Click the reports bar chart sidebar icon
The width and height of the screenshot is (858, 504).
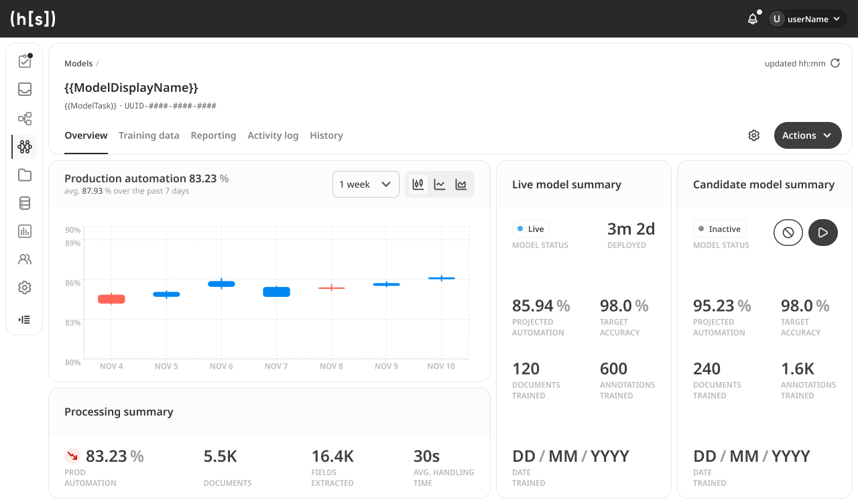25,231
